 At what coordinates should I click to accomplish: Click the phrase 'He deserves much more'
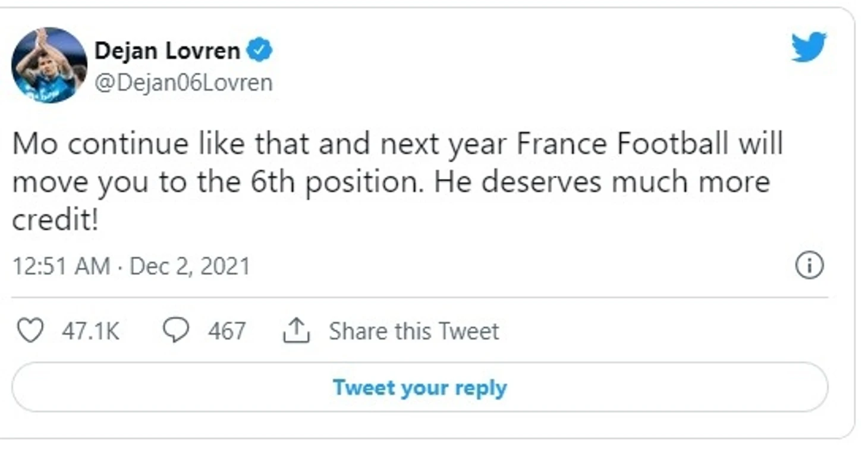[x=602, y=183]
